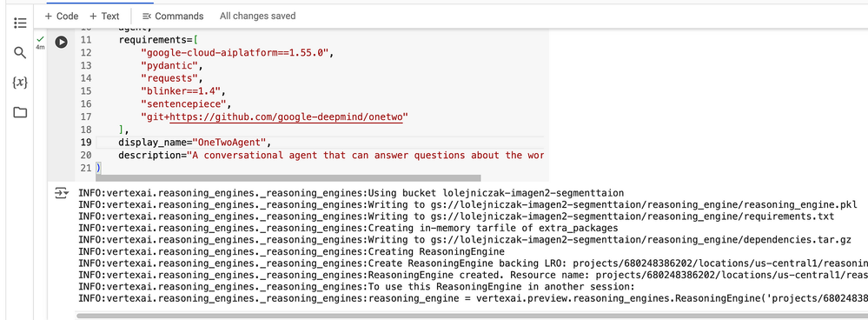Open the Files folder icon in sidebar

[20, 112]
